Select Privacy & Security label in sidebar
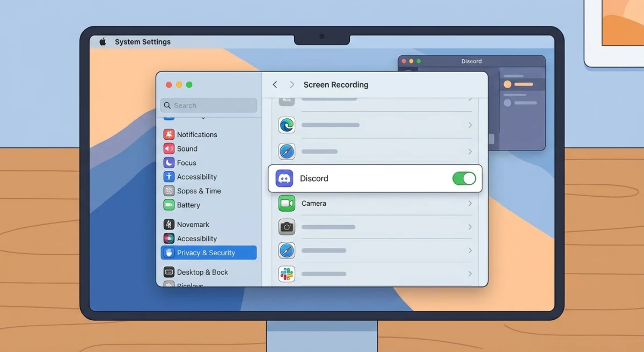Viewport: 644px width, 352px height. point(206,253)
